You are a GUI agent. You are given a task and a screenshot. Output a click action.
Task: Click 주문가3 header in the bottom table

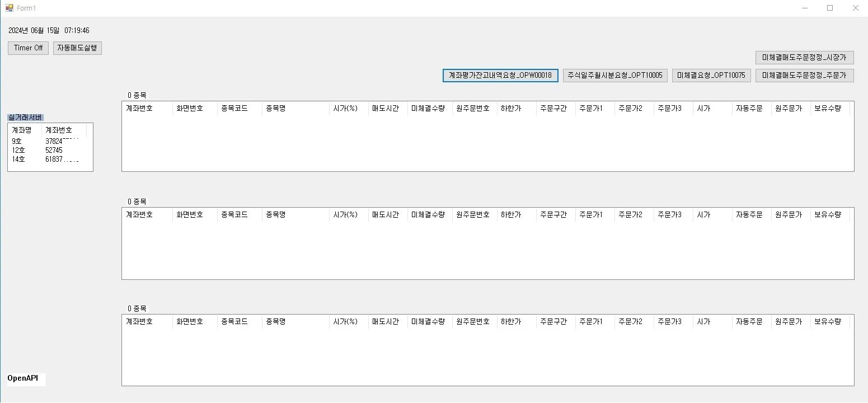tap(673, 322)
